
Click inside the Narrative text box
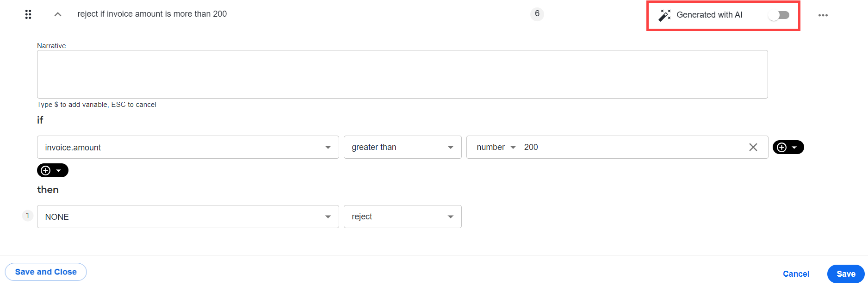click(402, 74)
